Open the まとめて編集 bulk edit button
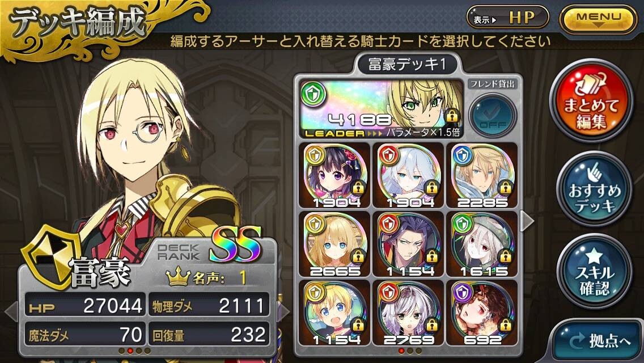The width and height of the screenshot is (644, 363). 591,101
